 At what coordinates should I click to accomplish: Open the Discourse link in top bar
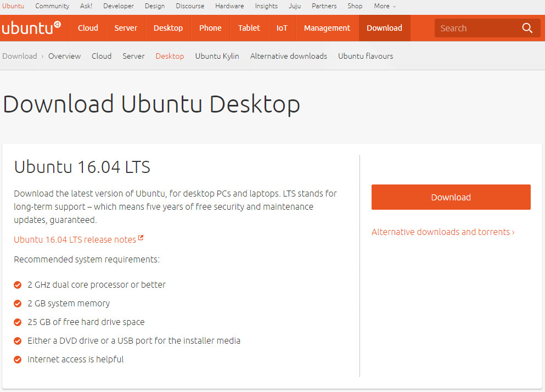pos(190,6)
